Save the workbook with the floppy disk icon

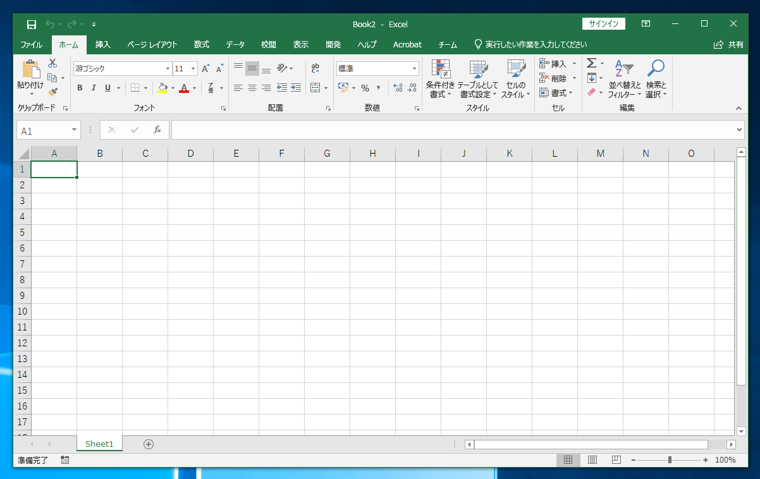click(x=31, y=24)
